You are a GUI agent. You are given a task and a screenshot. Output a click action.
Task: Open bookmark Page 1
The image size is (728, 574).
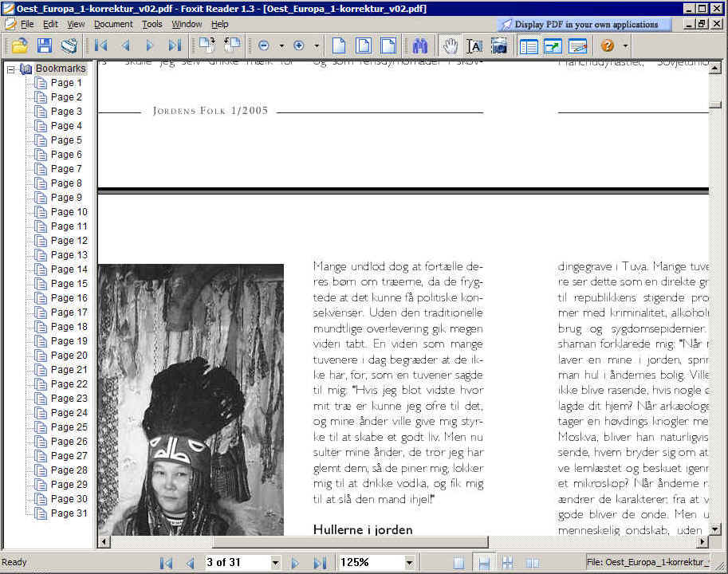click(x=66, y=83)
